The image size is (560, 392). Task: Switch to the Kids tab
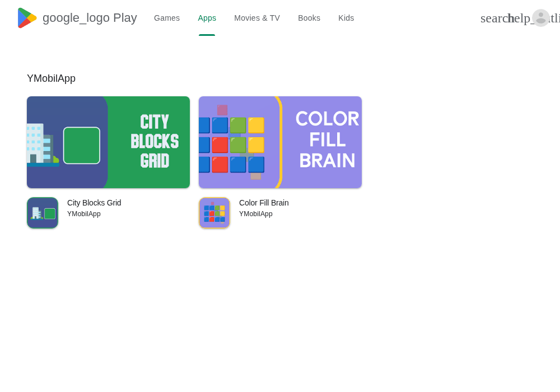346,18
